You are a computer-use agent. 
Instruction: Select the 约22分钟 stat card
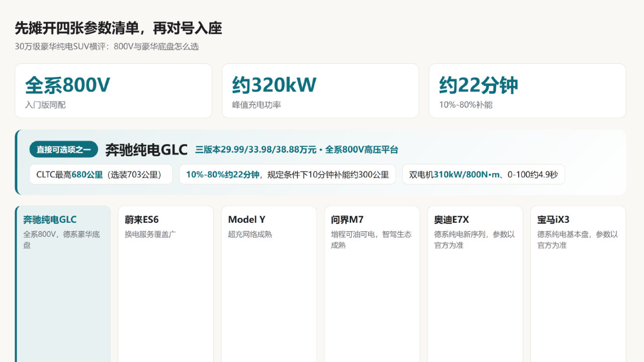527,91
